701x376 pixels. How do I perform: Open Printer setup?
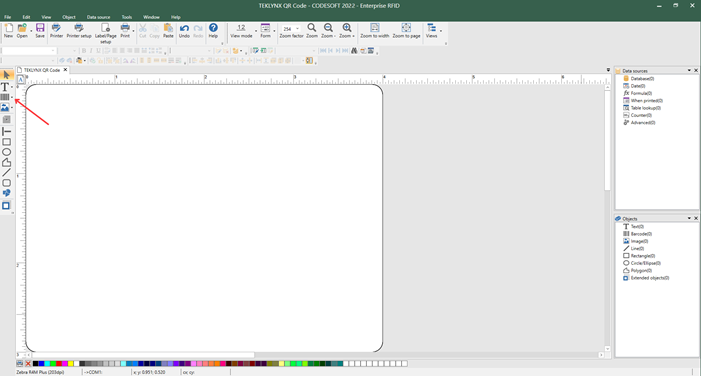(x=79, y=31)
